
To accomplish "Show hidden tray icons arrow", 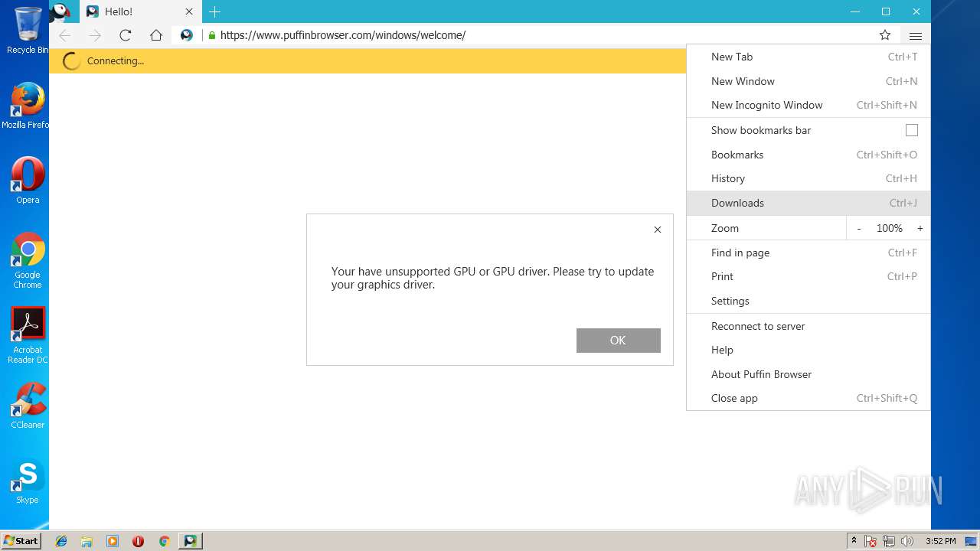I will [854, 541].
